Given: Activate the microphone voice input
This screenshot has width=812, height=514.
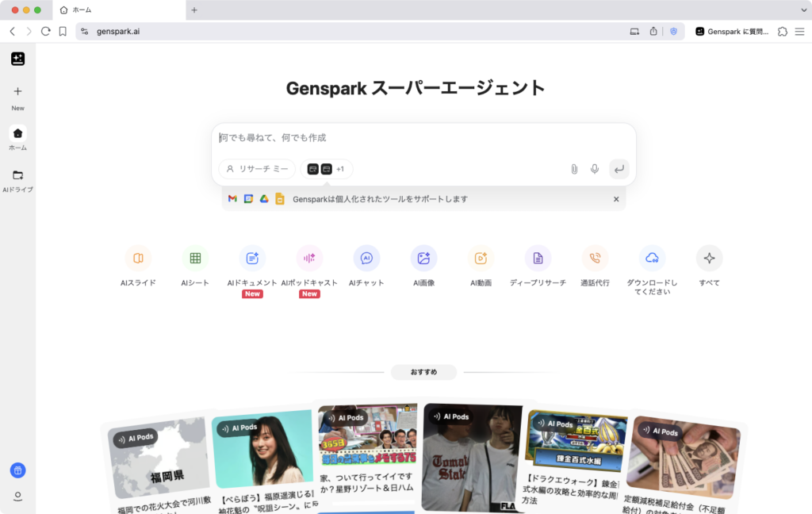Looking at the screenshot, I should click(595, 169).
